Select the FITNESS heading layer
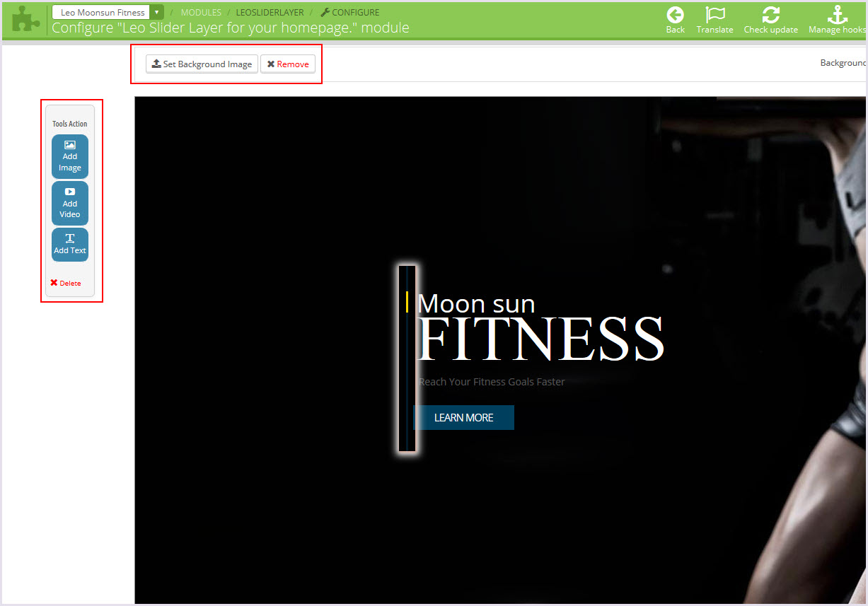This screenshot has height=606, width=868. (540, 339)
